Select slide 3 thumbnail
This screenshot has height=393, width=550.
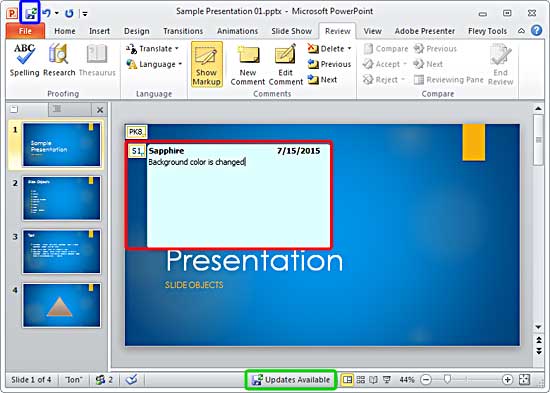pyautogui.click(x=62, y=252)
